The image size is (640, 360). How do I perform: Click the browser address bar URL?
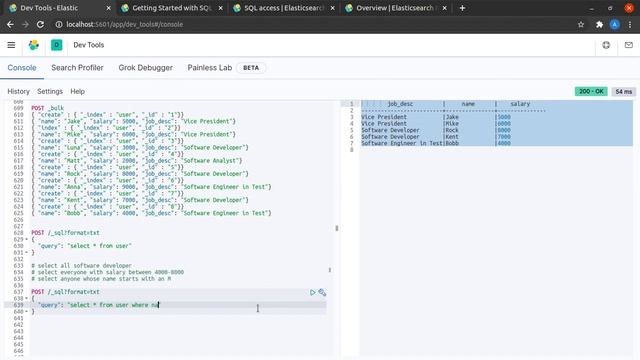[x=124, y=24]
